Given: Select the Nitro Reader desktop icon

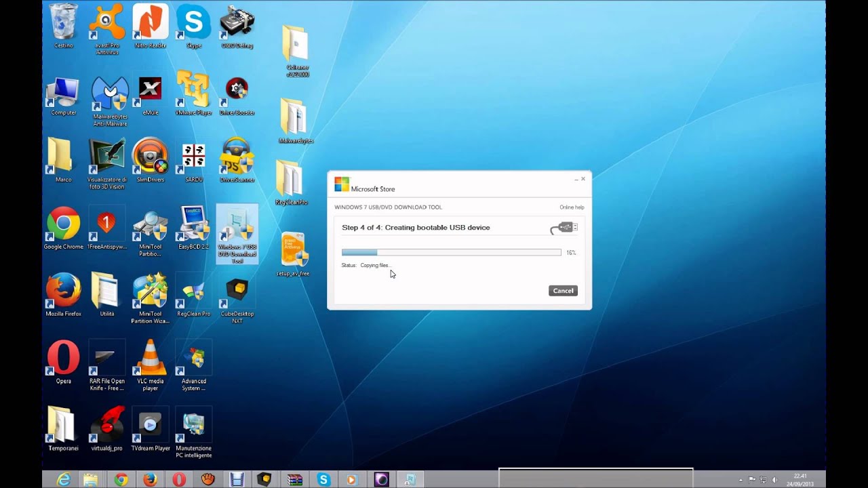Looking at the screenshot, I should coord(150,26).
